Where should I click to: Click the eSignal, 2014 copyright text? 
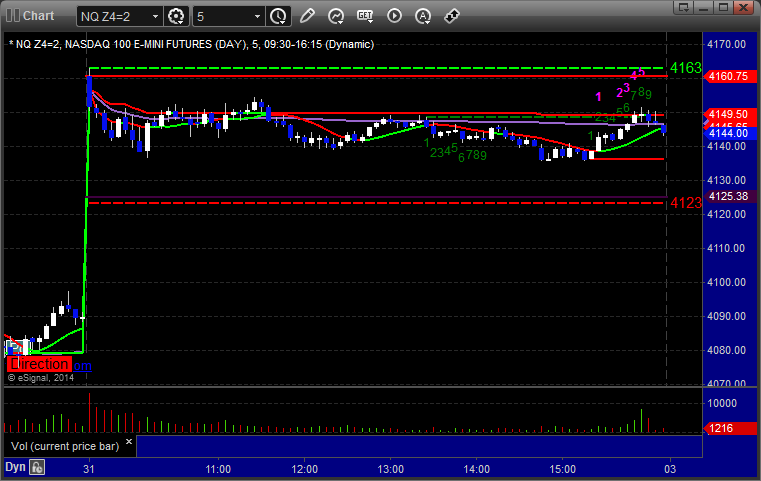41,378
